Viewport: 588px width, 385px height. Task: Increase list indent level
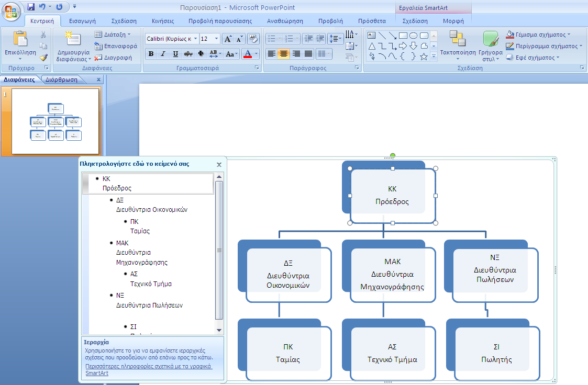[320, 39]
